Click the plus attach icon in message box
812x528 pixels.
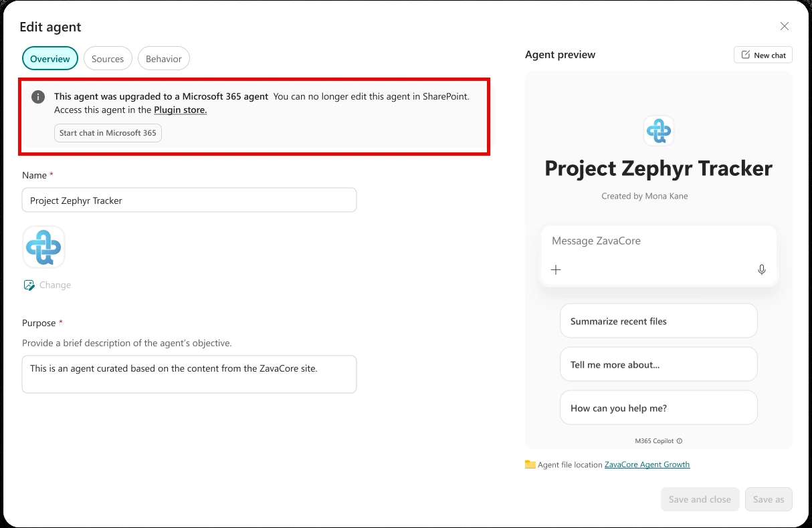[556, 269]
